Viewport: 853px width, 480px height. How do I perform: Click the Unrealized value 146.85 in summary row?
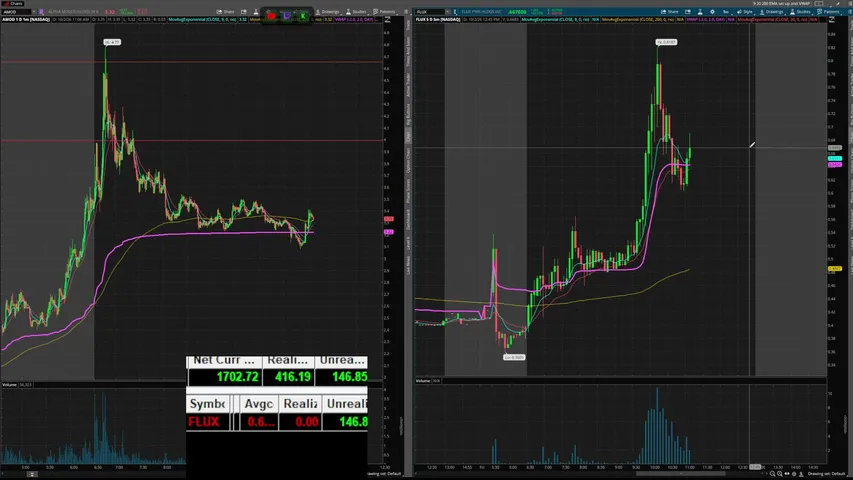click(x=349, y=376)
